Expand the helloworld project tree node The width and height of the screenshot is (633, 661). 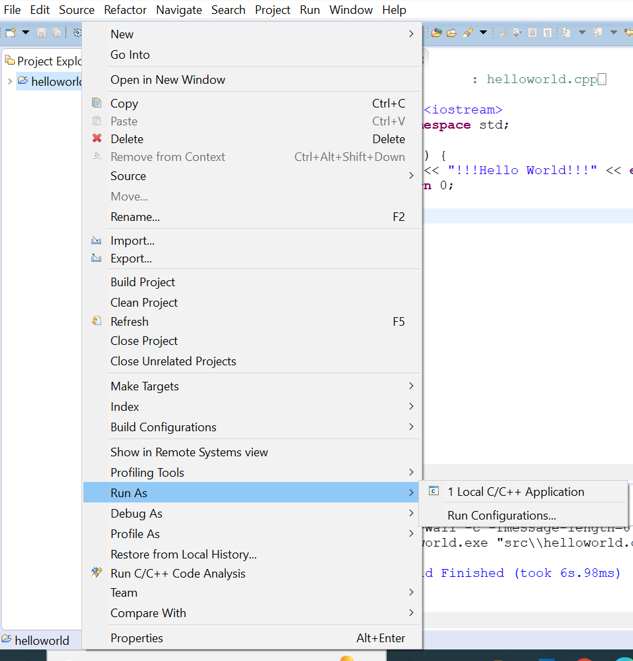pos(10,81)
